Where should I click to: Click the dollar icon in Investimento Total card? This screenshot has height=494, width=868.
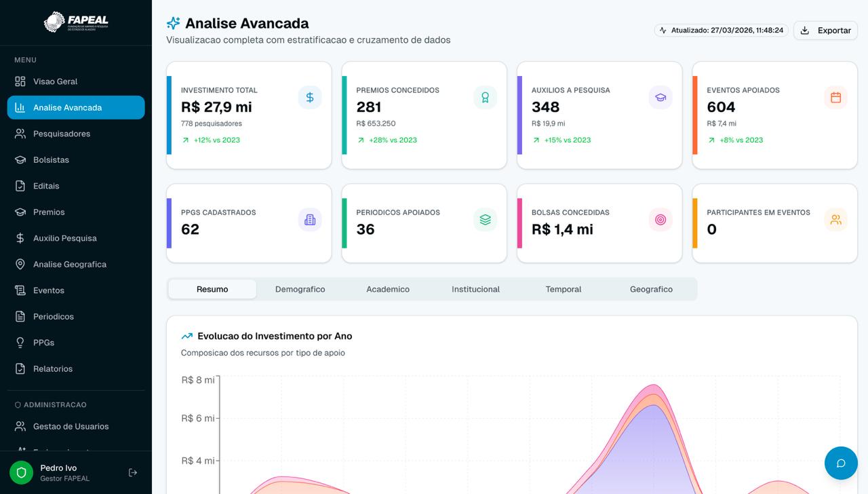point(310,98)
